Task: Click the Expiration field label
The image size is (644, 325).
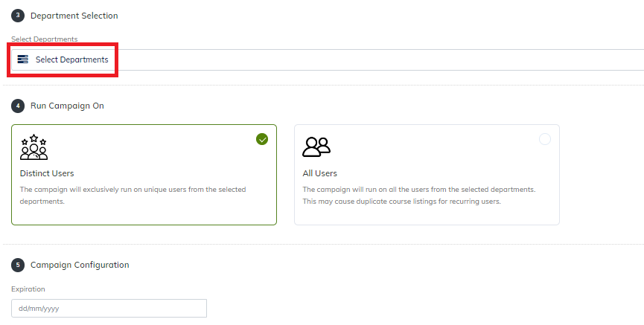Action: click(x=28, y=289)
